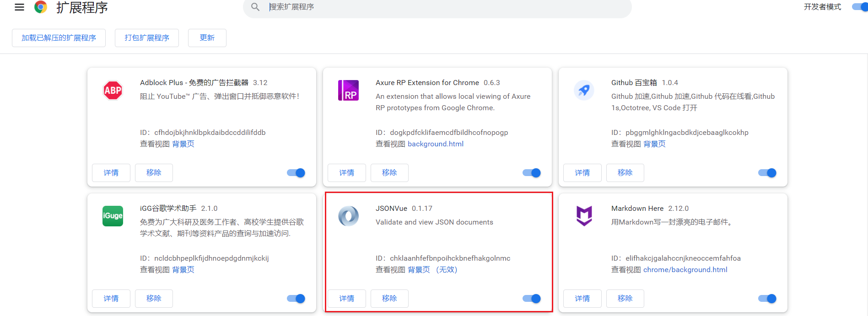The image size is (868, 316).
Task: Click iGG ID ncldcbhpeplkfijdhnoepdgdnmjkckij
Action: 211,258
